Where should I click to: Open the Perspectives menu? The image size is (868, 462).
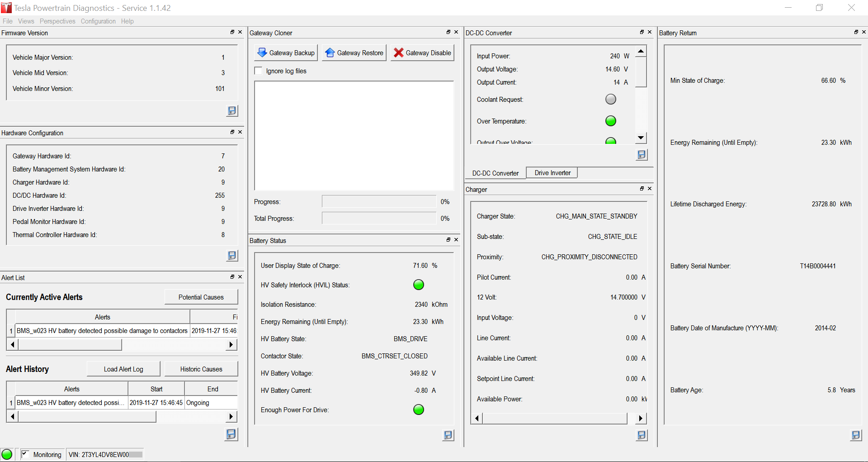(x=57, y=21)
